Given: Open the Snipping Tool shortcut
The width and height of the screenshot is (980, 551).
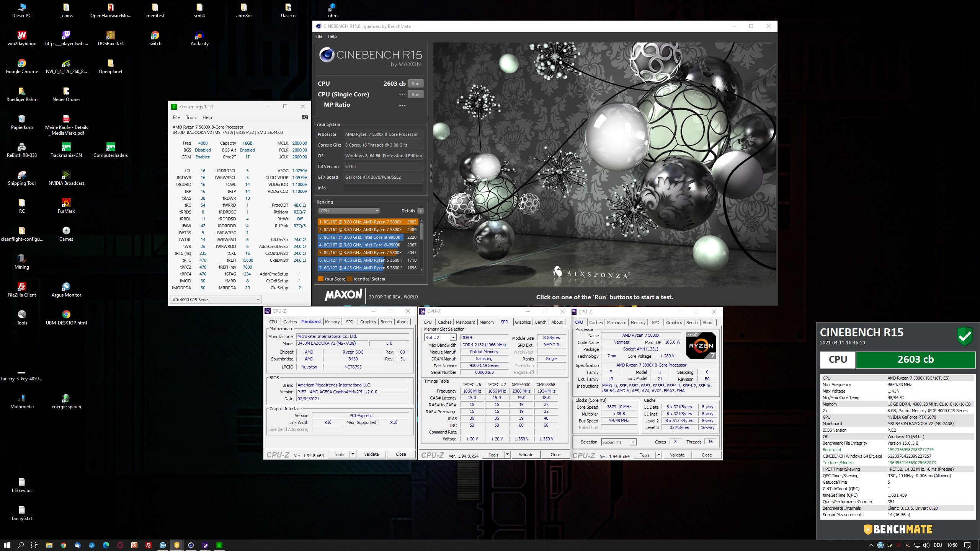Looking at the screenshot, I should pos(22,178).
